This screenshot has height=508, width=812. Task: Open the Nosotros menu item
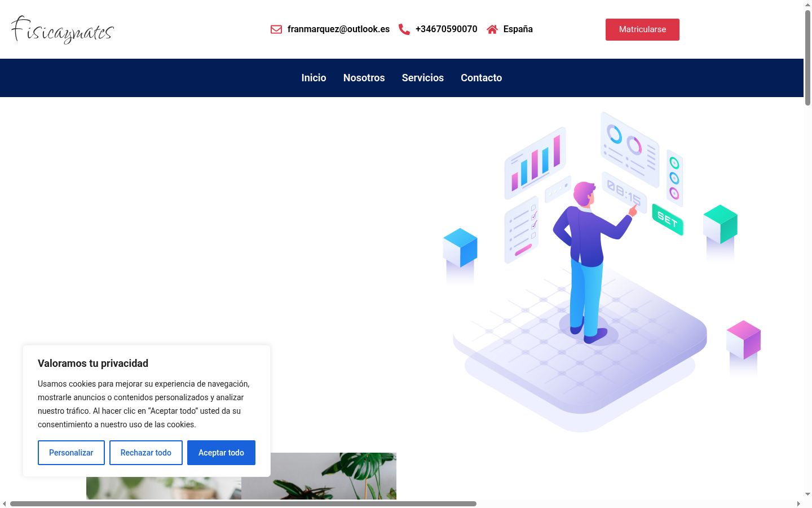click(x=364, y=78)
